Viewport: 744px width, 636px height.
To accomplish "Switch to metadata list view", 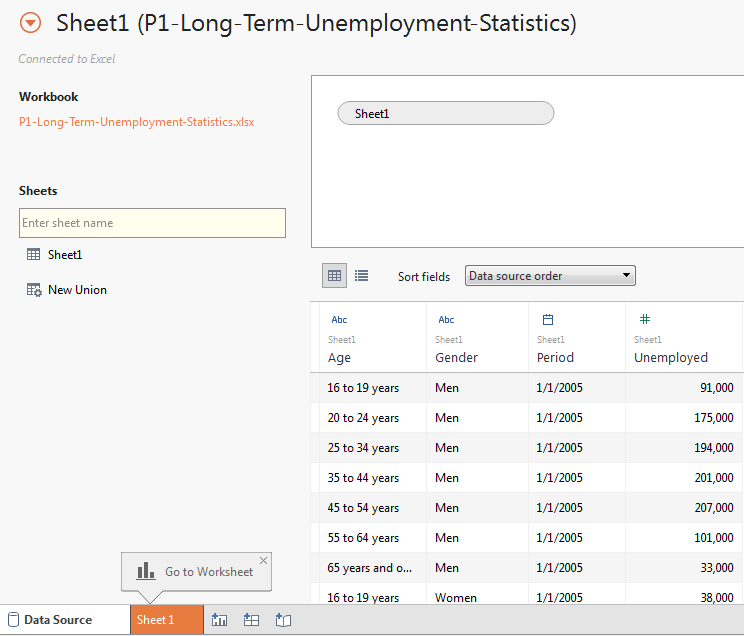I will pyautogui.click(x=362, y=276).
